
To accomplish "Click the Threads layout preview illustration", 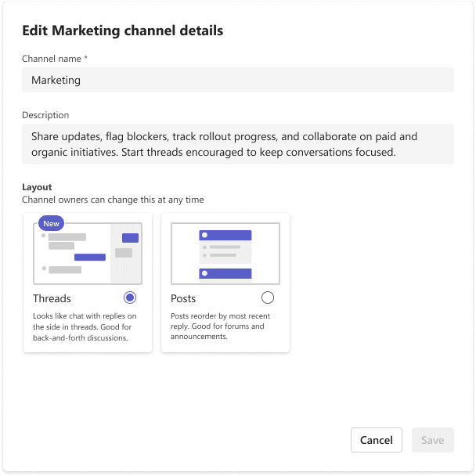I will pos(88,254).
